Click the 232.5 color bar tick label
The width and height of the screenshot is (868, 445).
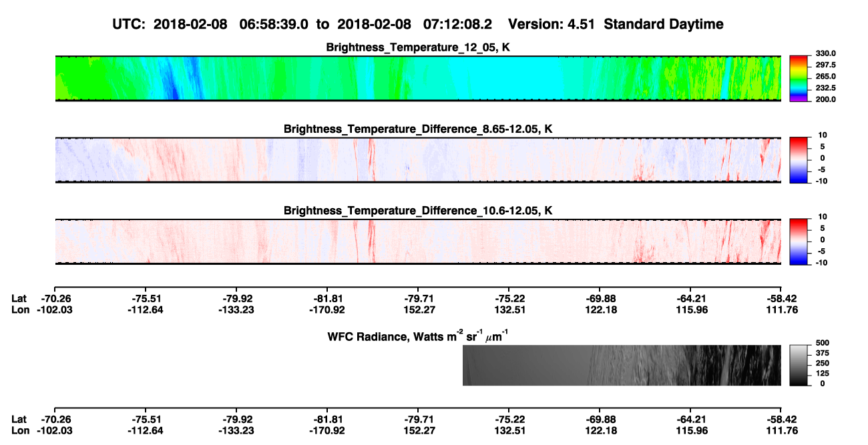[825, 88]
